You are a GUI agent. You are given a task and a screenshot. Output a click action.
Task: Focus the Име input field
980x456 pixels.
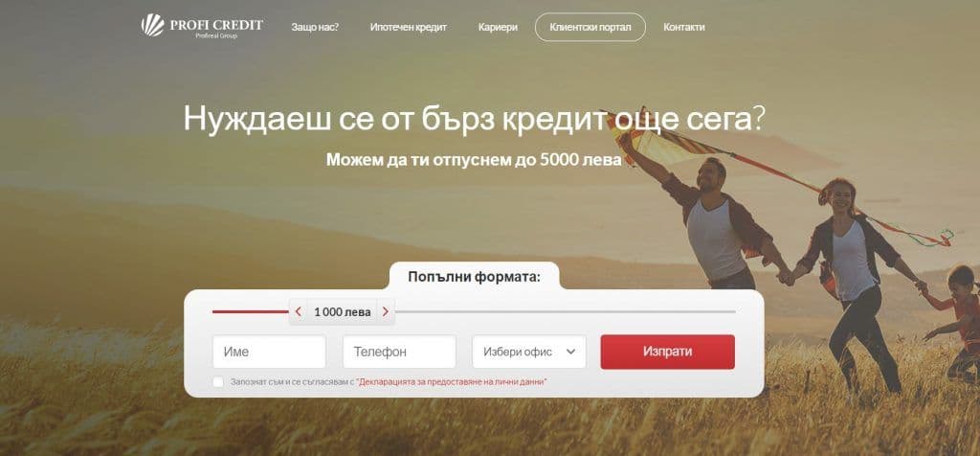269,352
